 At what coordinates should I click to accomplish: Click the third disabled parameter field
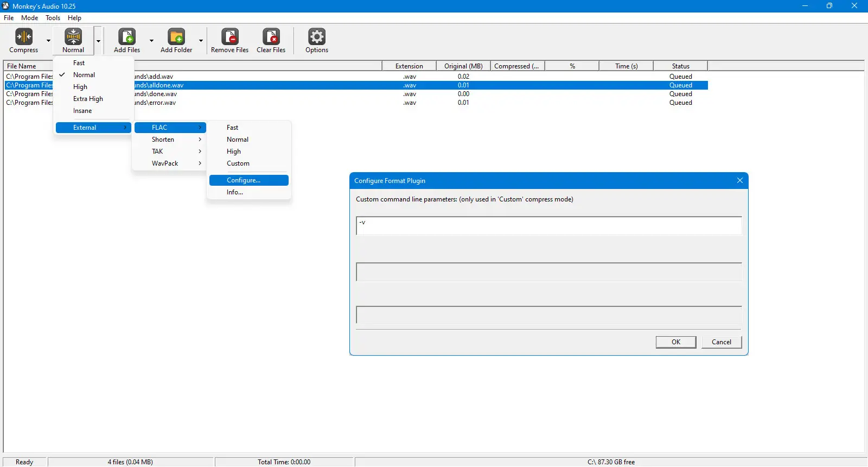click(549, 315)
